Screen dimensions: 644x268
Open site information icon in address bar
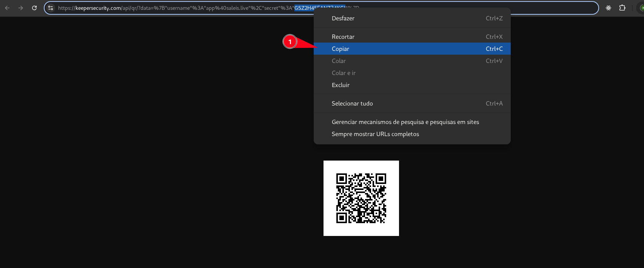tap(51, 8)
